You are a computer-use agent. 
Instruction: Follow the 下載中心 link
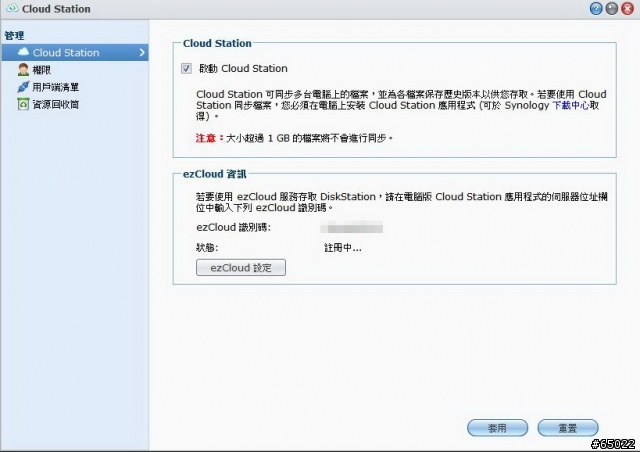click(570, 105)
